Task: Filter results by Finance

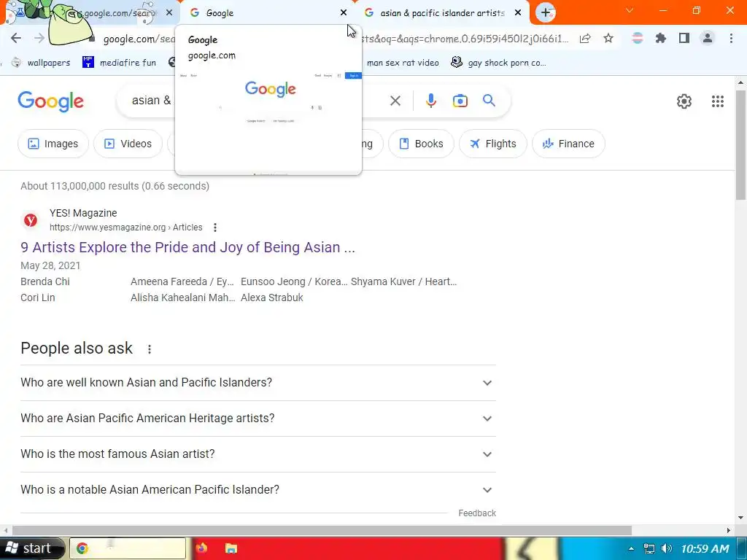Action: [568, 144]
